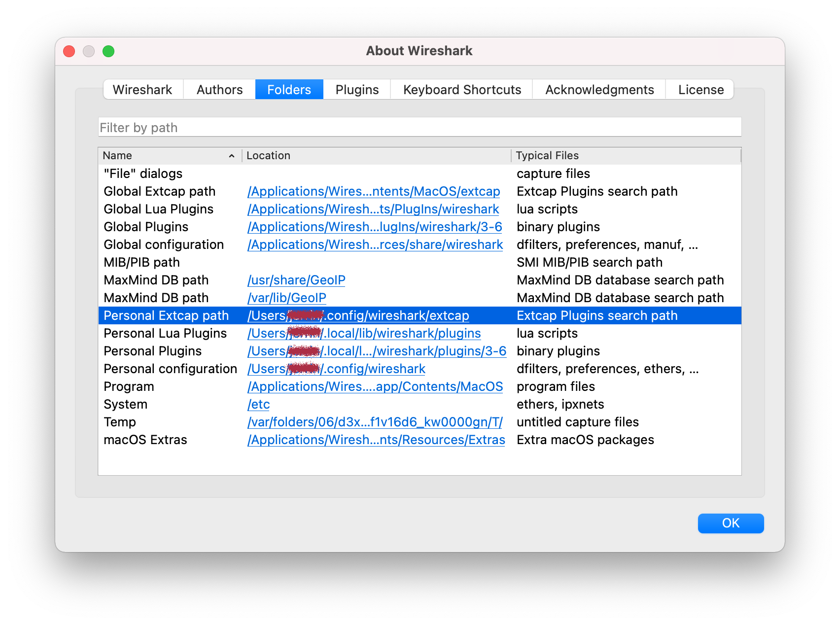Select the Global Extcap path name cell
Image resolution: width=840 pixels, height=625 pixels.
point(160,191)
